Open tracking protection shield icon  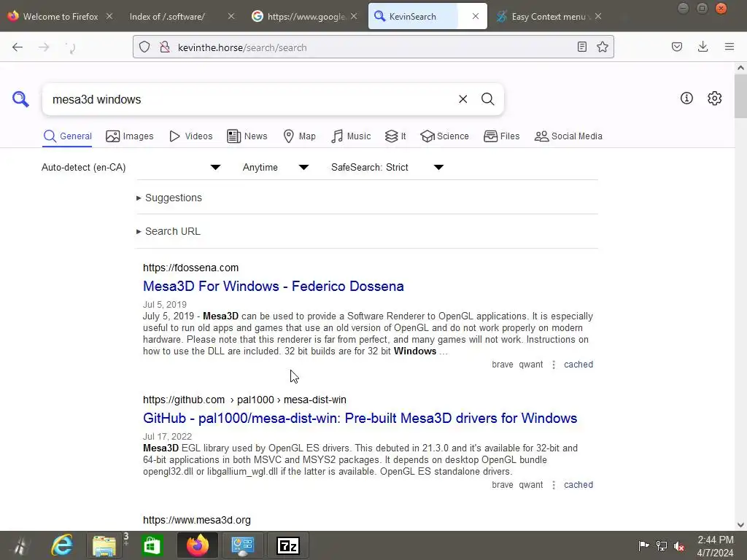pos(144,47)
